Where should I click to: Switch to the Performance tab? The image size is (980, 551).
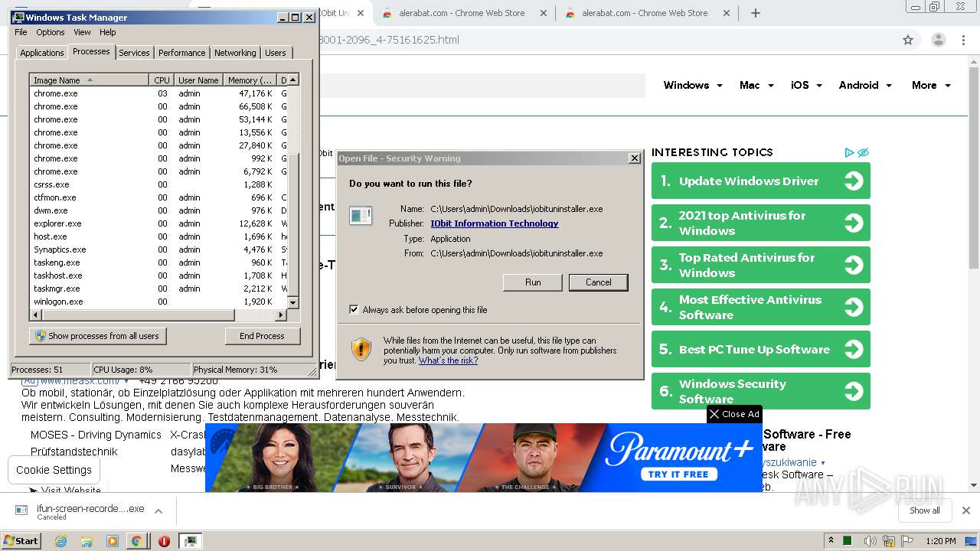tap(182, 53)
